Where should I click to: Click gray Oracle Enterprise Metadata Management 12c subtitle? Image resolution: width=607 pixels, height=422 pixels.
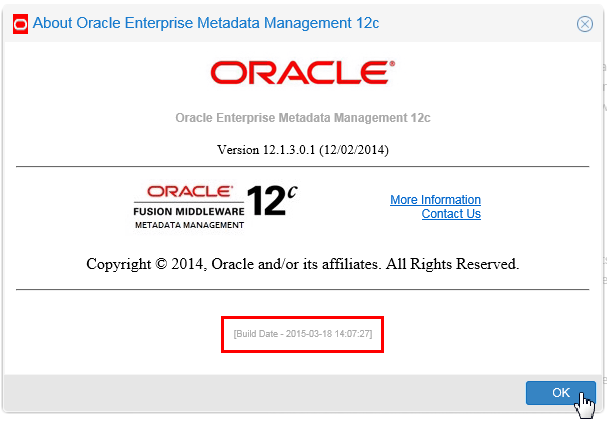coord(303,118)
